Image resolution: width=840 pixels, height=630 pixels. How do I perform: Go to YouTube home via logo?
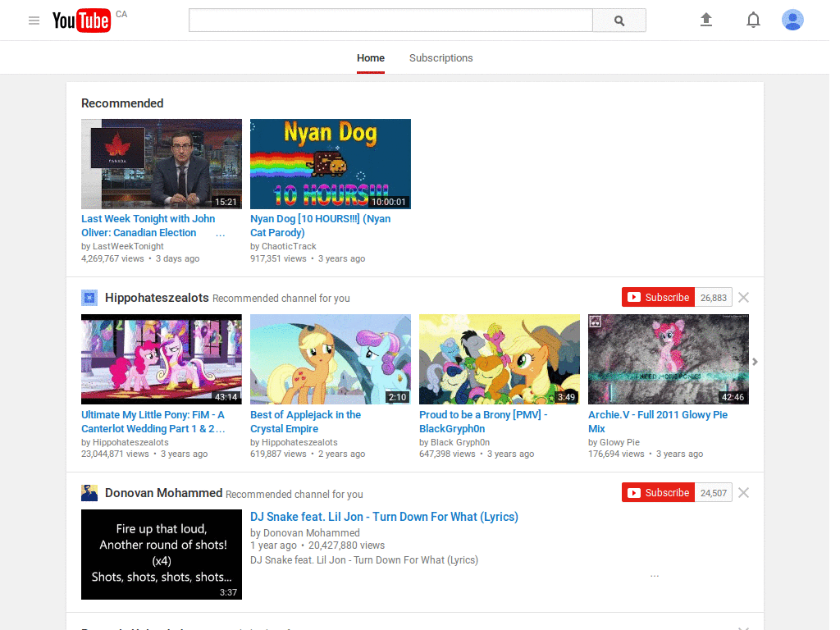(81, 21)
